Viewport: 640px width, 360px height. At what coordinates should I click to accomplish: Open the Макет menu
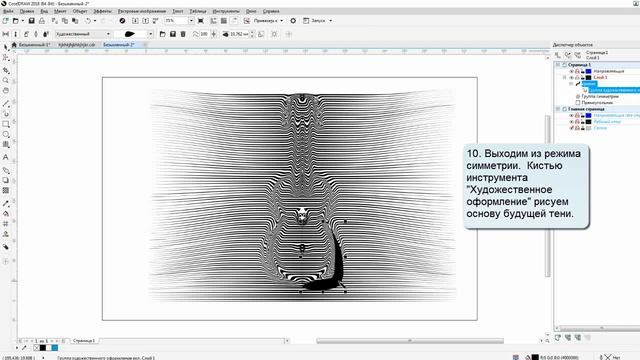(x=60, y=11)
